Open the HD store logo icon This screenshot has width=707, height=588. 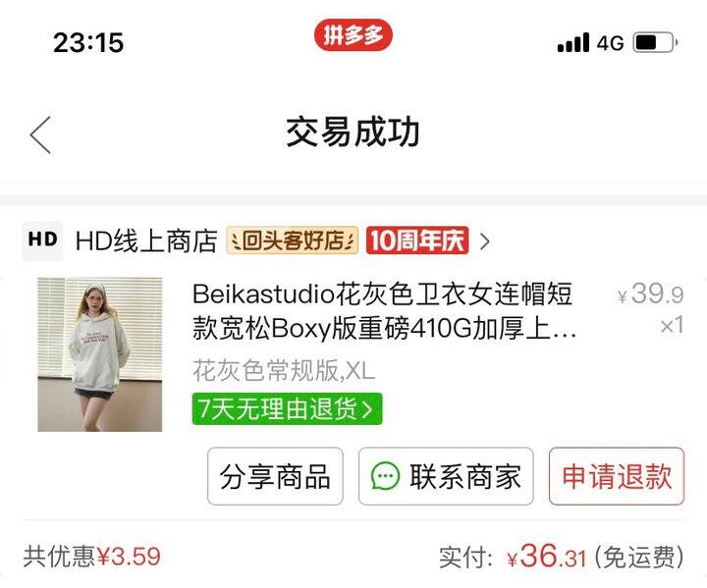42,241
